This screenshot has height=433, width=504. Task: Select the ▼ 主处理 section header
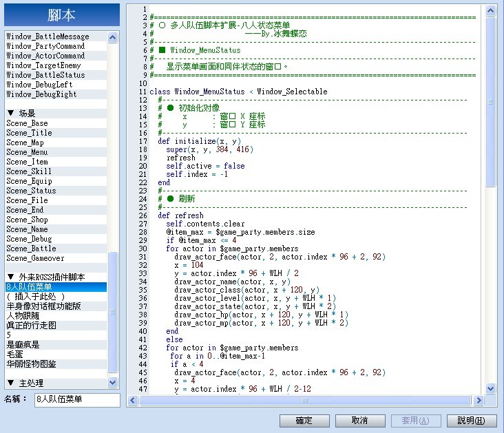pyautogui.click(x=56, y=383)
